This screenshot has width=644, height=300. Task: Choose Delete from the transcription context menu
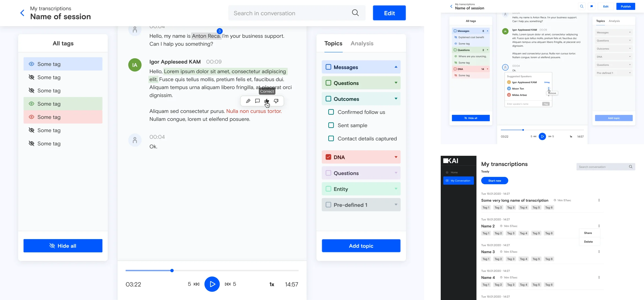coord(588,242)
